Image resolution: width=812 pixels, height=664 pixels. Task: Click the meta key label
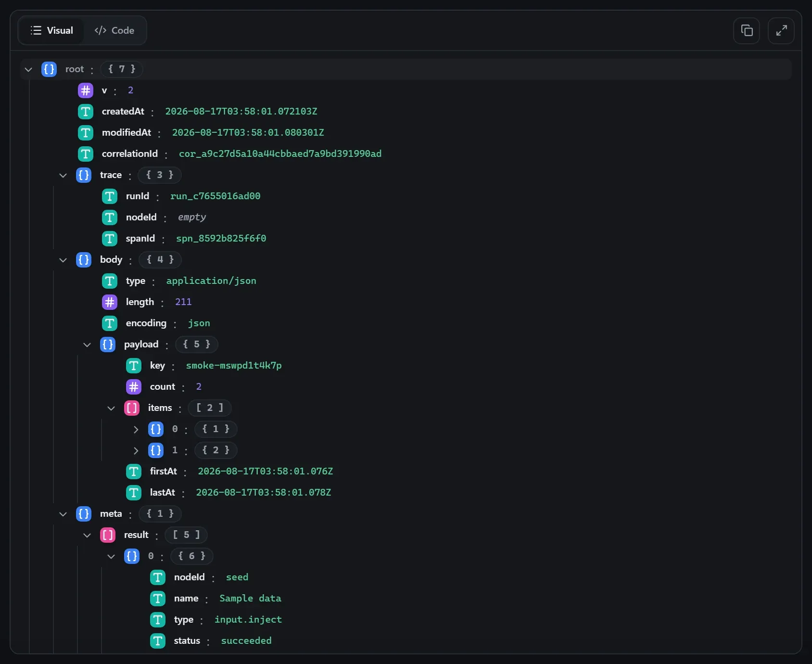coord(111,514)
